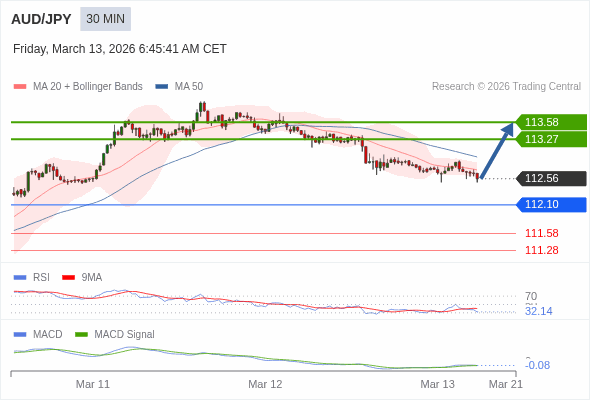Click the "RSI" legend label
The height and width of the screenshot is (400, 590).
click(x=41, y=278)
